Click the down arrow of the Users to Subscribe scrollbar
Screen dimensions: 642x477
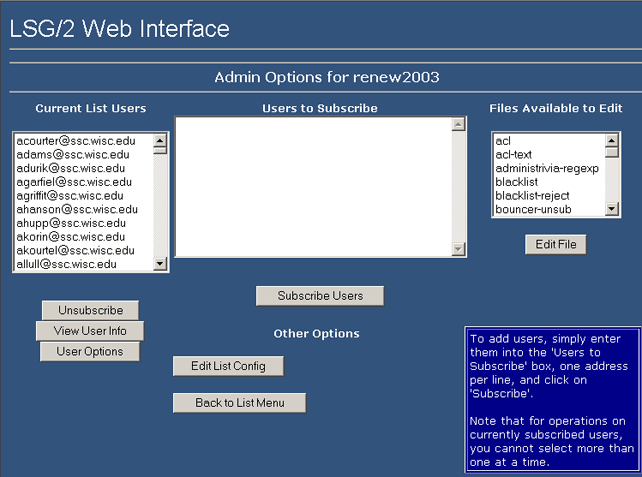pyautogui.click(x=459, y=249)
